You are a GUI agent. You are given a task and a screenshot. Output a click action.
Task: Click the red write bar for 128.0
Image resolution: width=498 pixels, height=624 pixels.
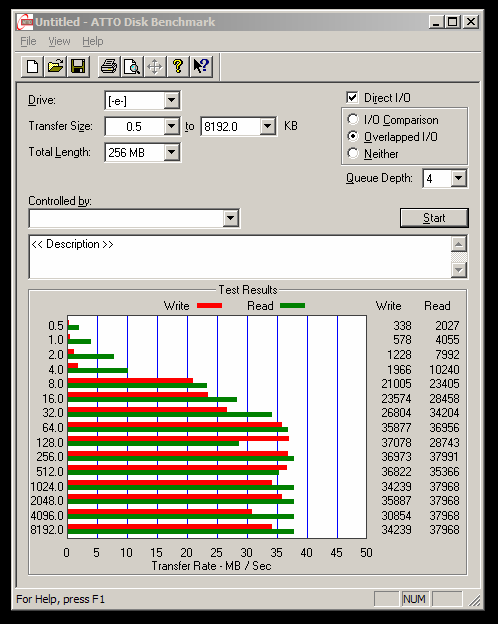[178, 439]
